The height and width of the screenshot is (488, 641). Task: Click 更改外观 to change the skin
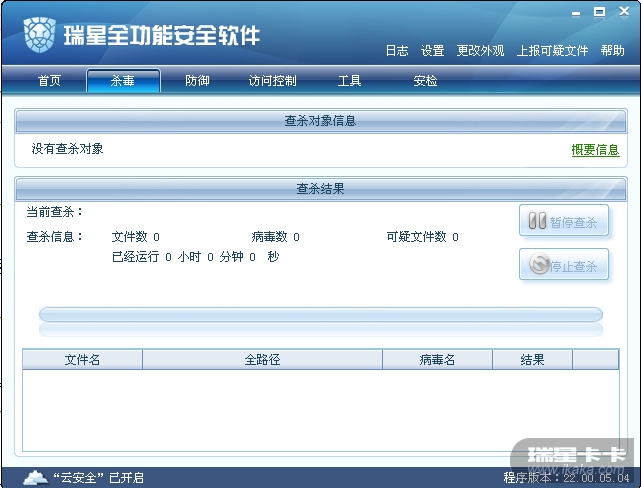click(x=480, y=51)
